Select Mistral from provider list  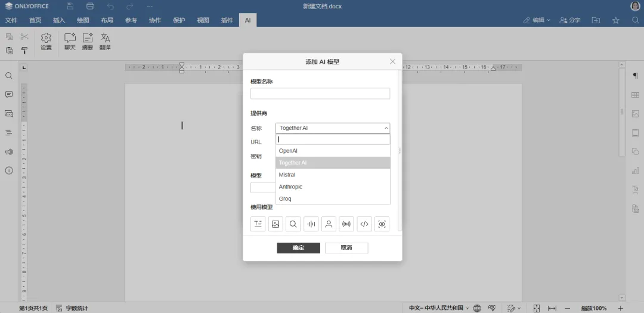coord(333,175)
